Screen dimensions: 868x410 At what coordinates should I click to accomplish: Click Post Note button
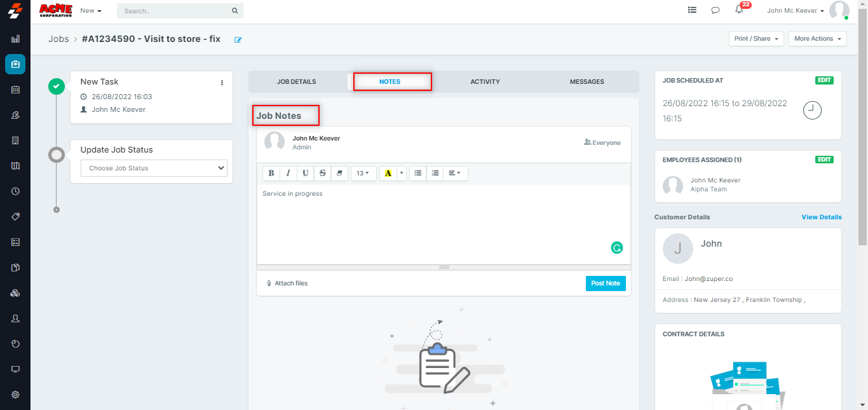coord(606,284)
